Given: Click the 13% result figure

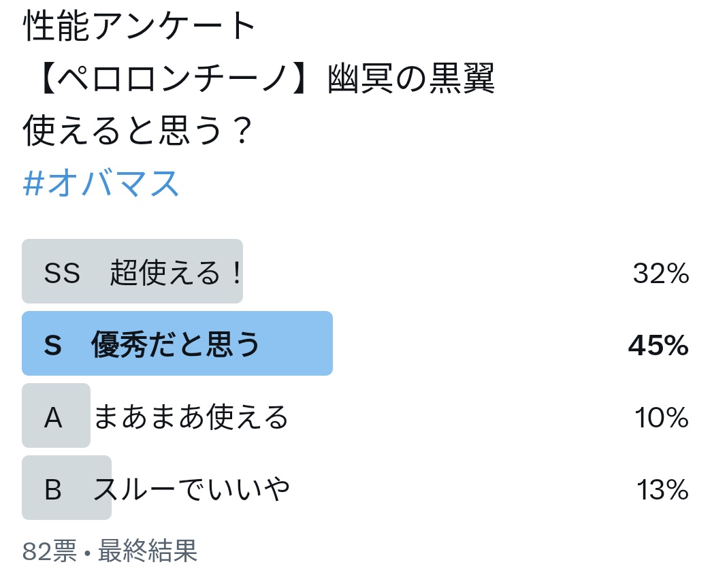Looking at the screenshot, I should click(x=662, y=490).
